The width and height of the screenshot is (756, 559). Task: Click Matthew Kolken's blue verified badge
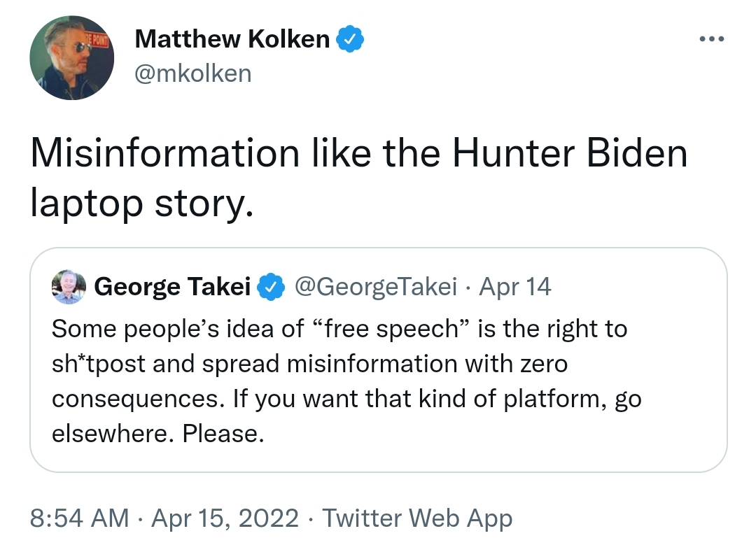tap(350, 39)
